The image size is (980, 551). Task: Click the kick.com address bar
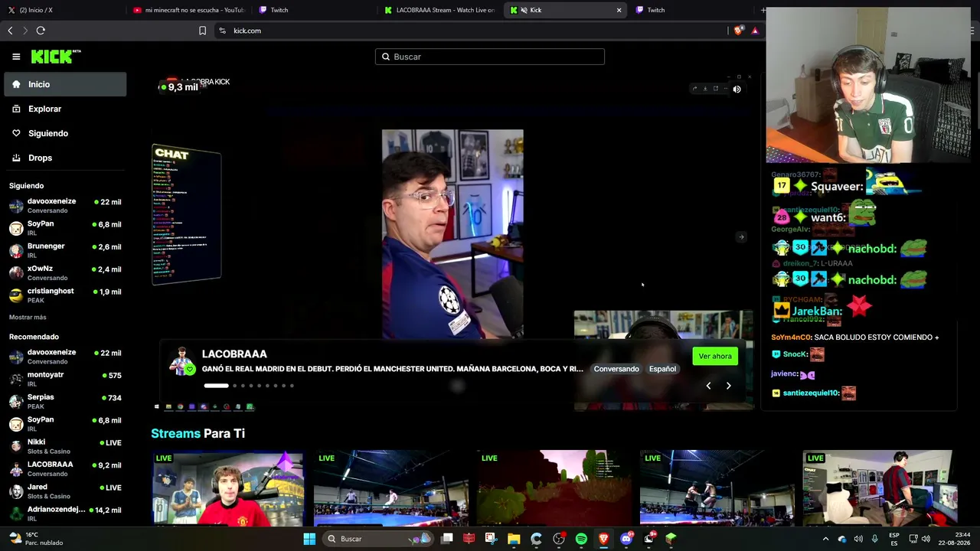pyautogui.click(x=469, y=31)
